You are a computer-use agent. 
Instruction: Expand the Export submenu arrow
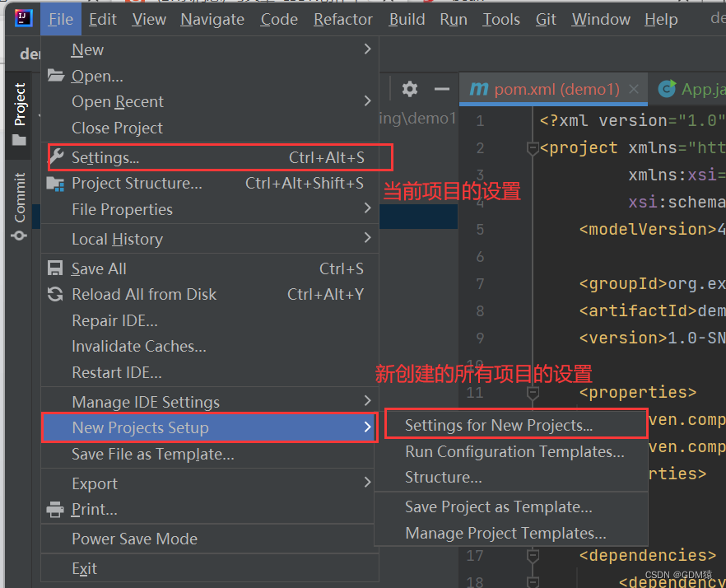(368, 483)
